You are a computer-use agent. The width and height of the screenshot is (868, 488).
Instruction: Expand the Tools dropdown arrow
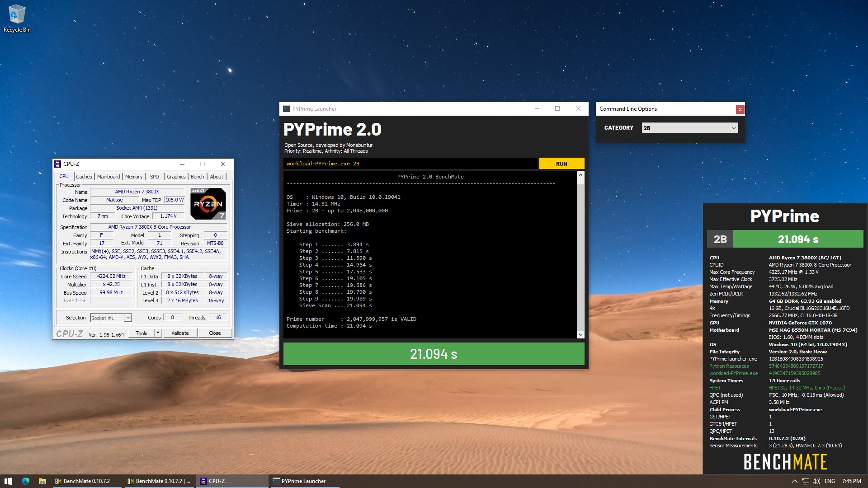tap(158, 333)
